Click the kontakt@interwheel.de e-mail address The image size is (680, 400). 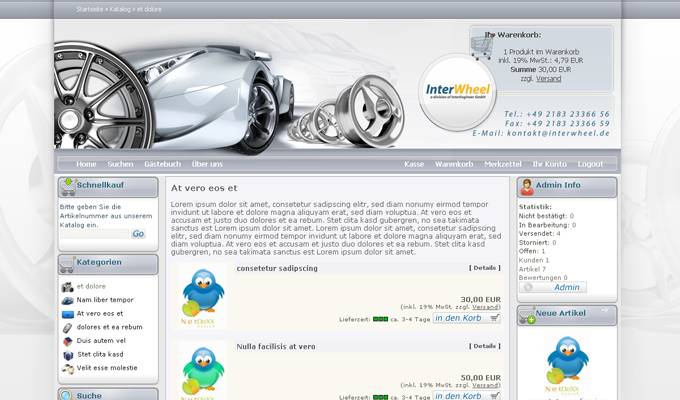(559, 133)
